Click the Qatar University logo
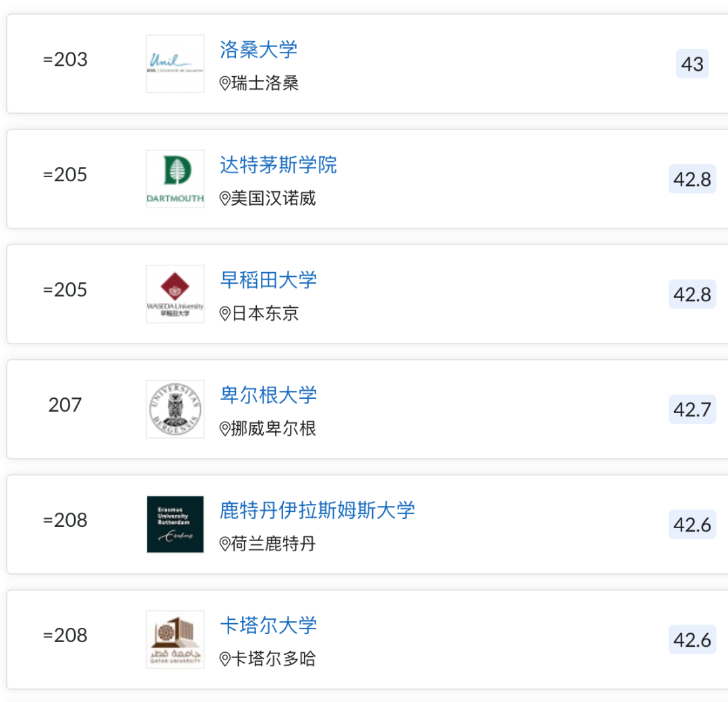This screenshot has width=728, height=702. pyautogui.click(x=175, y=639)
